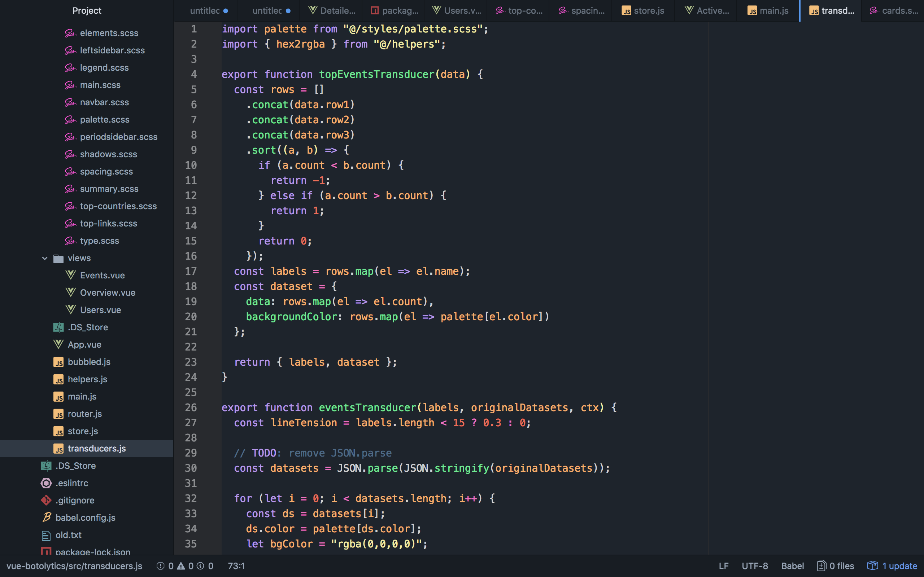The width and height of the screenshot is (924, 577).
Task: Click the vue-botolytics/src/transducers.js file path
Action: coord(74,566)
